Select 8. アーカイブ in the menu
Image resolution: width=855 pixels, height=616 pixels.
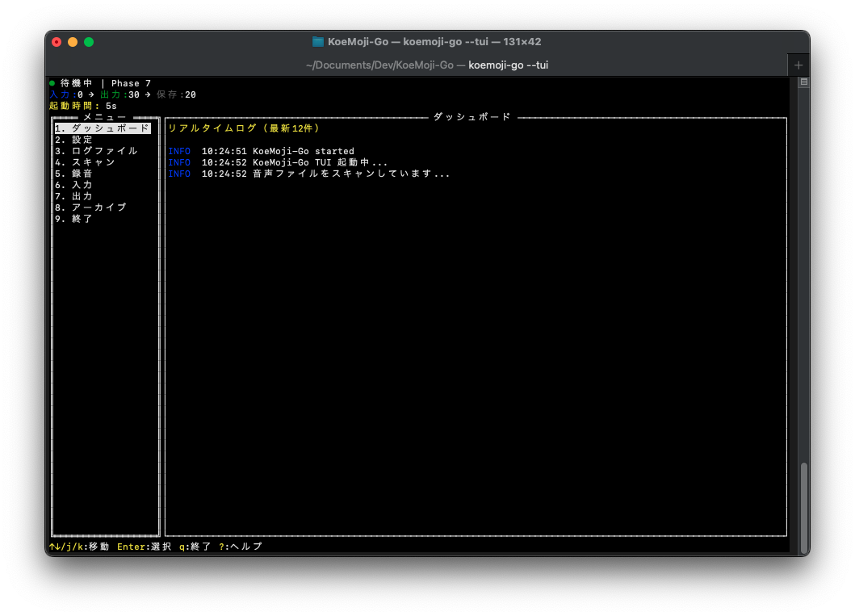click(x=91, y=207)
